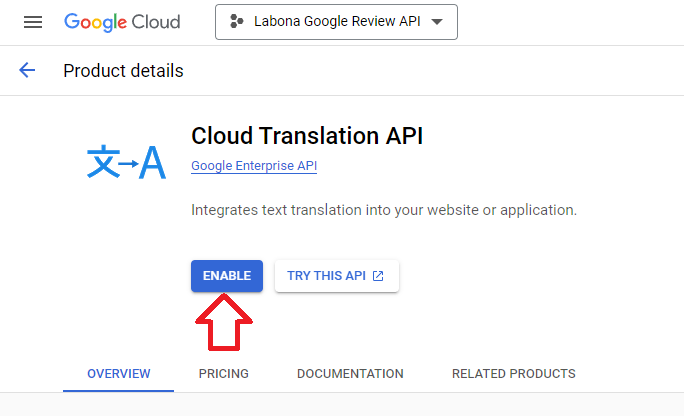Click the Cloud Translation API logo icon
The image size is (684, 416).
126,162
